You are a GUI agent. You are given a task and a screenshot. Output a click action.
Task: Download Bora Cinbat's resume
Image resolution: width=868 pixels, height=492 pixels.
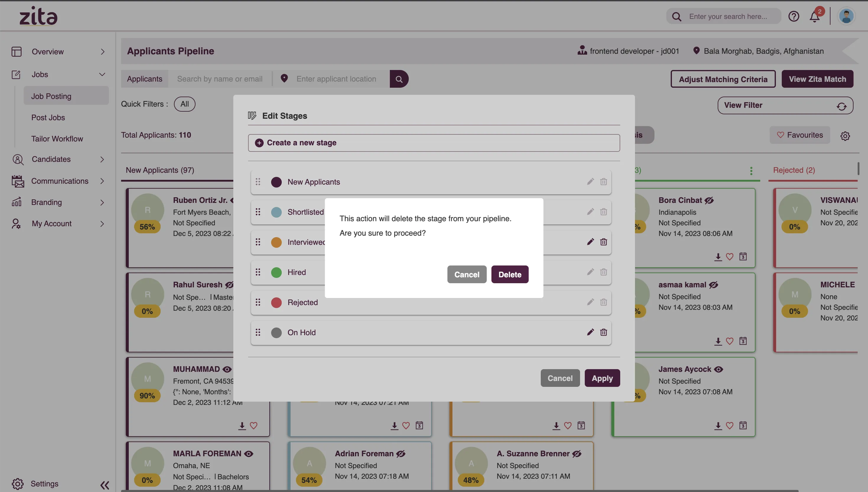point(718,257)
